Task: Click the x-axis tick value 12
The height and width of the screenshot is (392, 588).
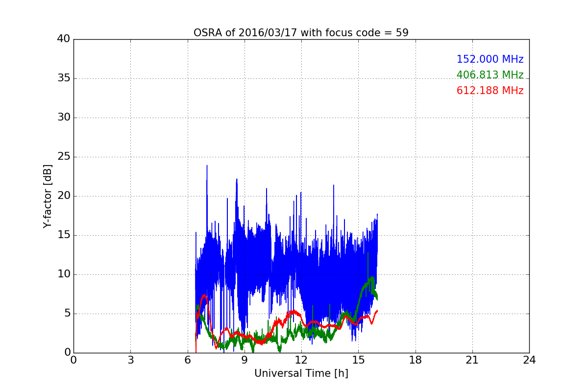Action: click(x=301, y=360)
